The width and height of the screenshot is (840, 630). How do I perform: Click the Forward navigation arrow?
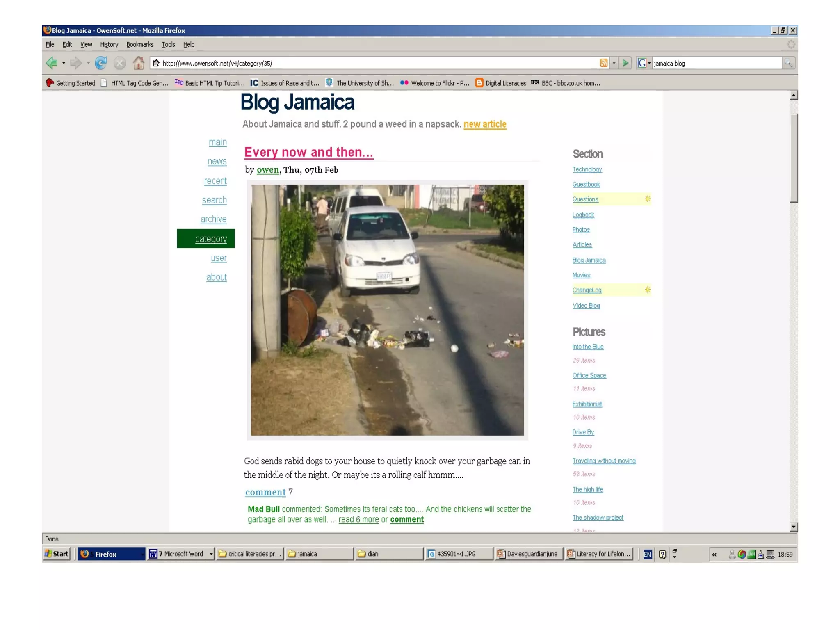pyautogui.click(x=75, y=63)
